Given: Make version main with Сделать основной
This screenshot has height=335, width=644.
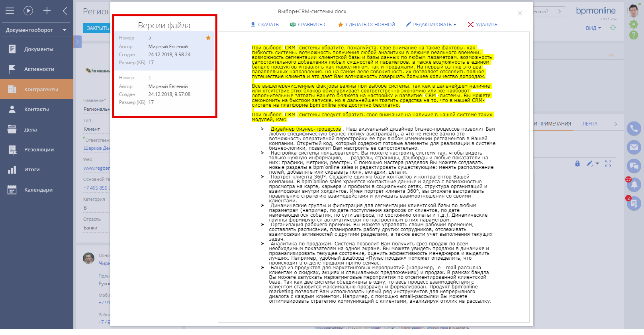Looking at the screenshot, I should tap(366, 24).
